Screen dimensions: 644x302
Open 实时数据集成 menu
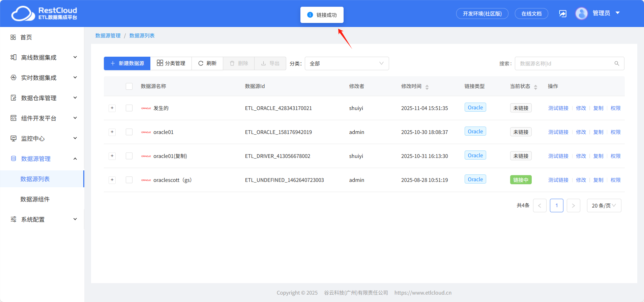click(x=39, y=78)
